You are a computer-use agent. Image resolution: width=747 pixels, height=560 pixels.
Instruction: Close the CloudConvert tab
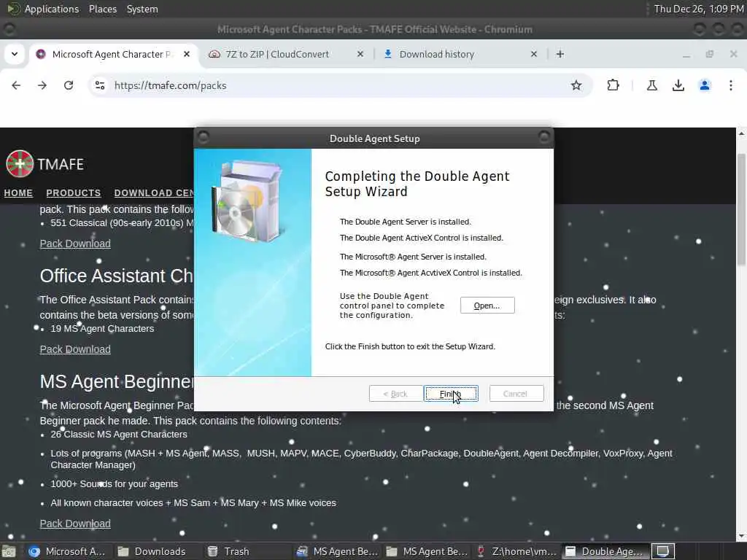[360, 54]
